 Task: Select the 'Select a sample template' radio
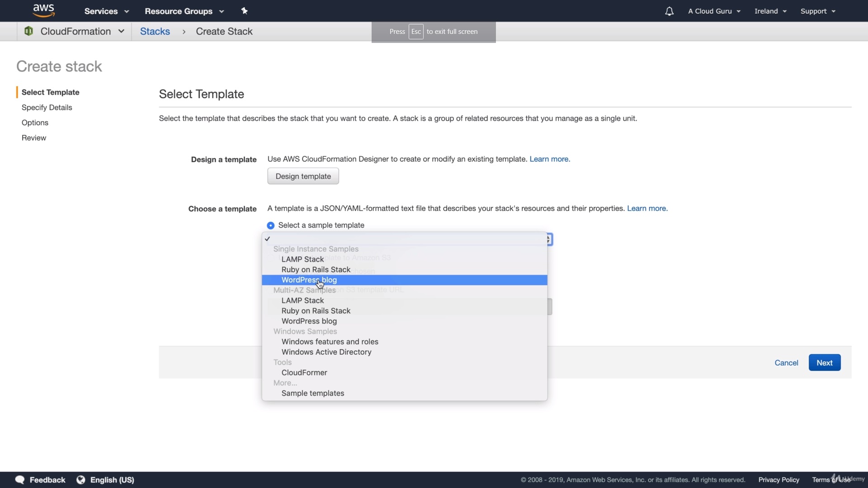pos(271,225)
